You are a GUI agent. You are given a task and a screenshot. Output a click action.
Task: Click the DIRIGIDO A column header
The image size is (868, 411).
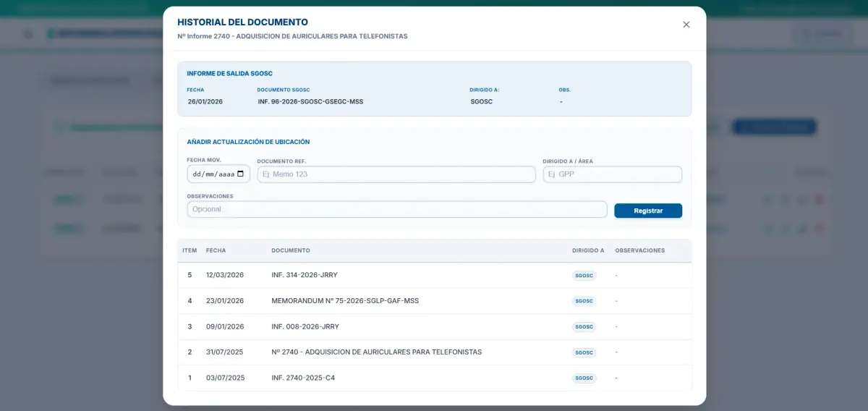[x=588, y=250]
